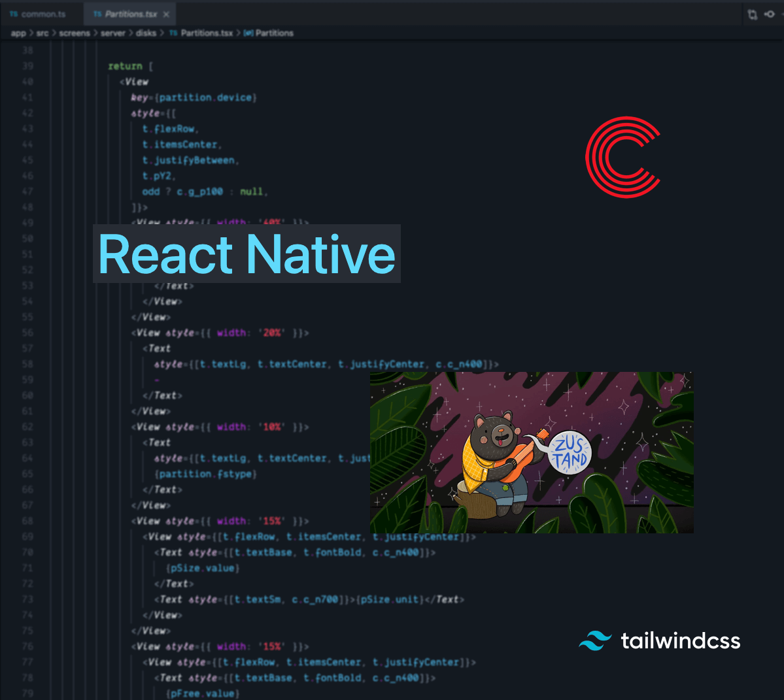The height and width of the screenshot is (700, 784).
Task: Open the Partitions symbol breadcrumb
Action: tap(269, 33)
